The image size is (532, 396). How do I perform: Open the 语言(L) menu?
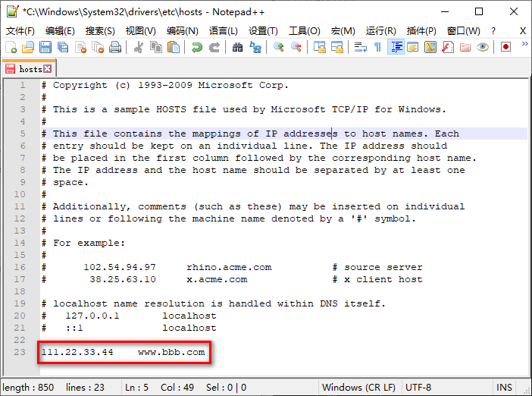pyautogui.click(x=224, y=31)
